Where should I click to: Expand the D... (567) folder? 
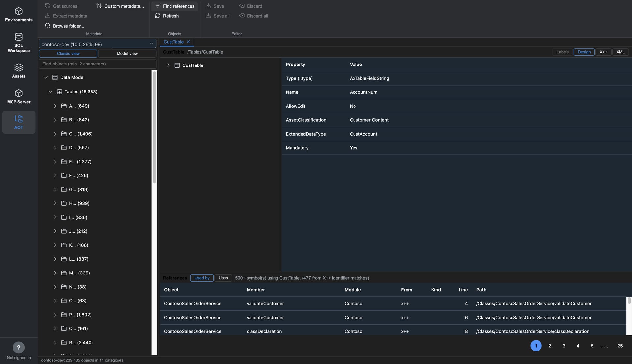tap(55, 148)
